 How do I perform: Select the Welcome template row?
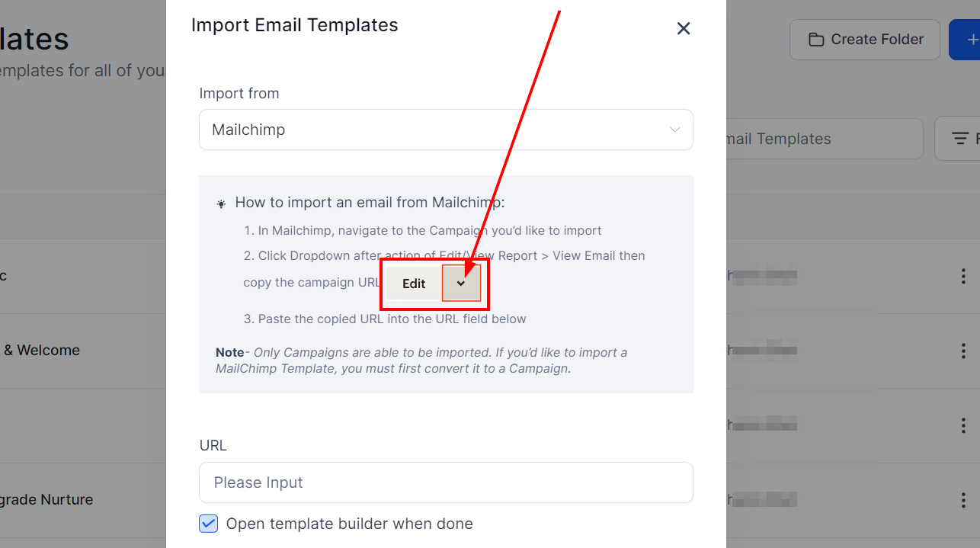coord(40,351)
